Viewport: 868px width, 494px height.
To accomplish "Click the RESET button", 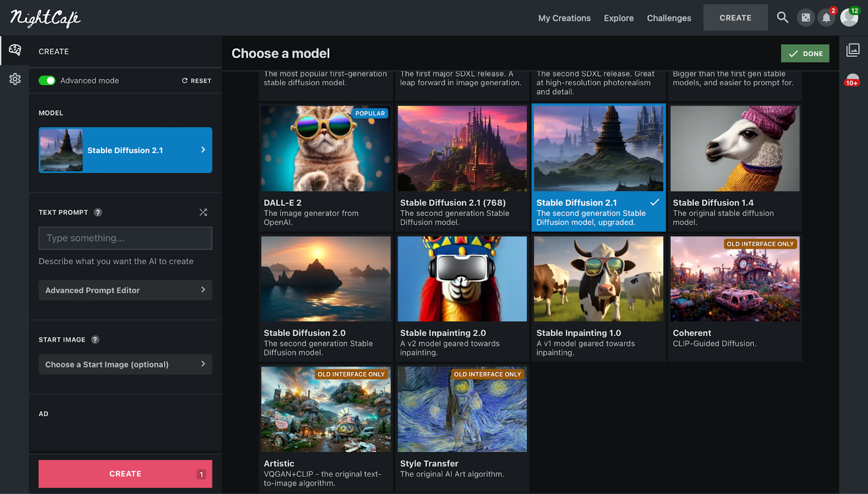I will coord(196,80).
